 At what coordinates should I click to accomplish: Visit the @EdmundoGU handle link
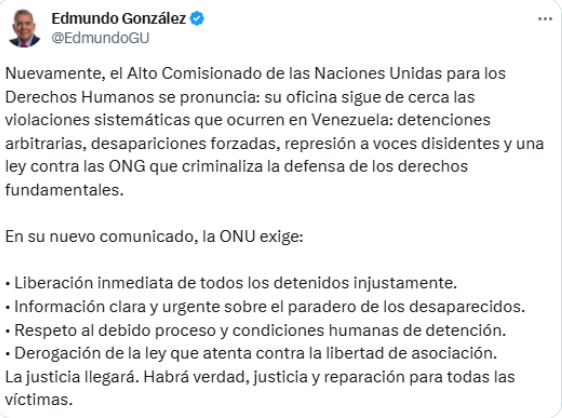pos(100,38)
